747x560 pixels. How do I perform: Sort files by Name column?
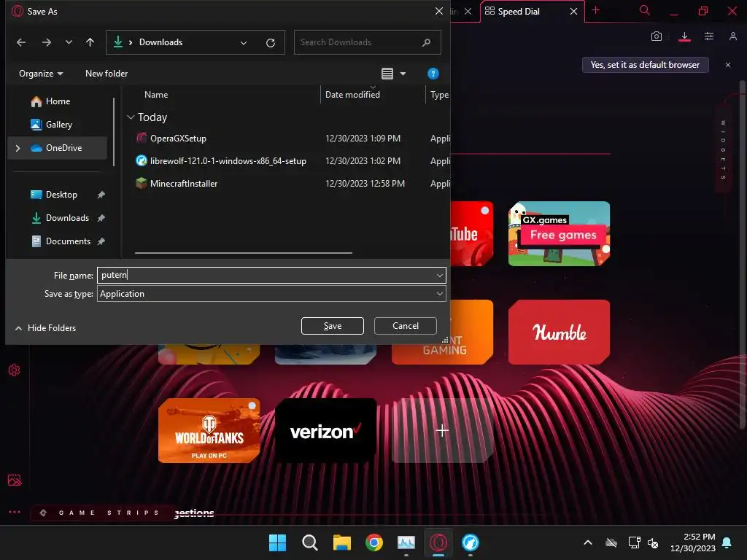(156, 95)
